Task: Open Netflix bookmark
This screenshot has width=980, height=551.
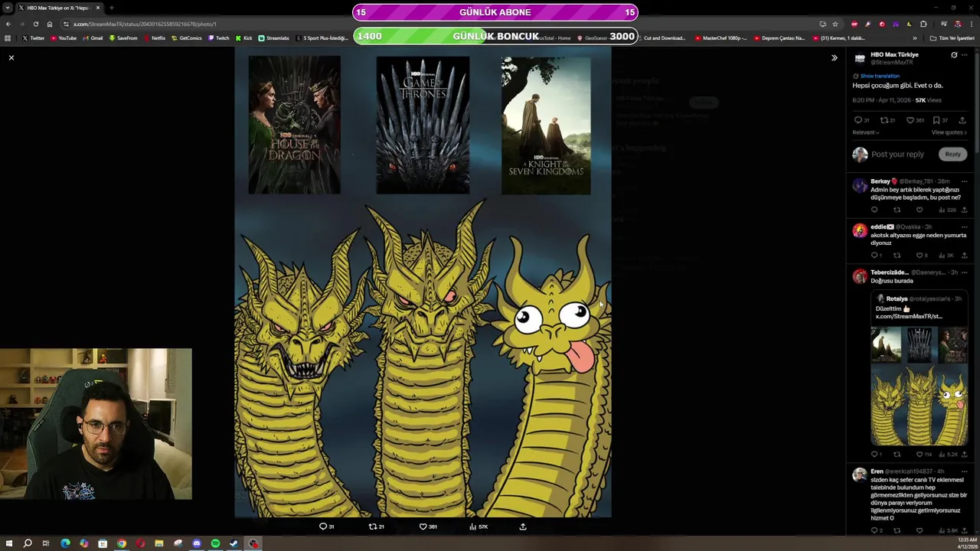Action: pos(155,37)
